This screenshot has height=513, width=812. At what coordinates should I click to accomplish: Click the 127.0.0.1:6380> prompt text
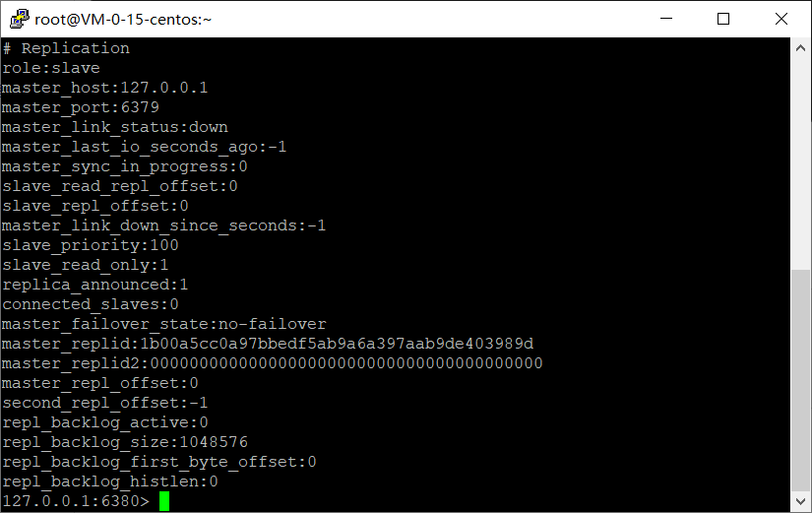[75, 501]
